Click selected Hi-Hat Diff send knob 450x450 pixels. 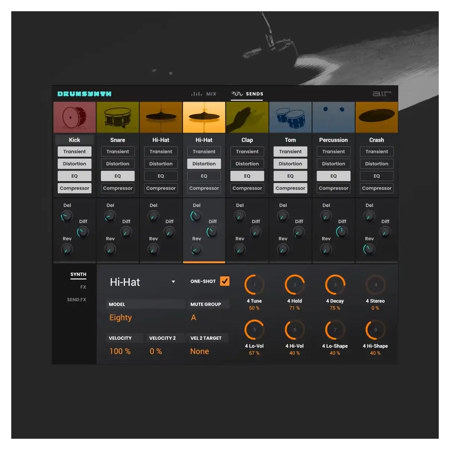click(212, 232)
